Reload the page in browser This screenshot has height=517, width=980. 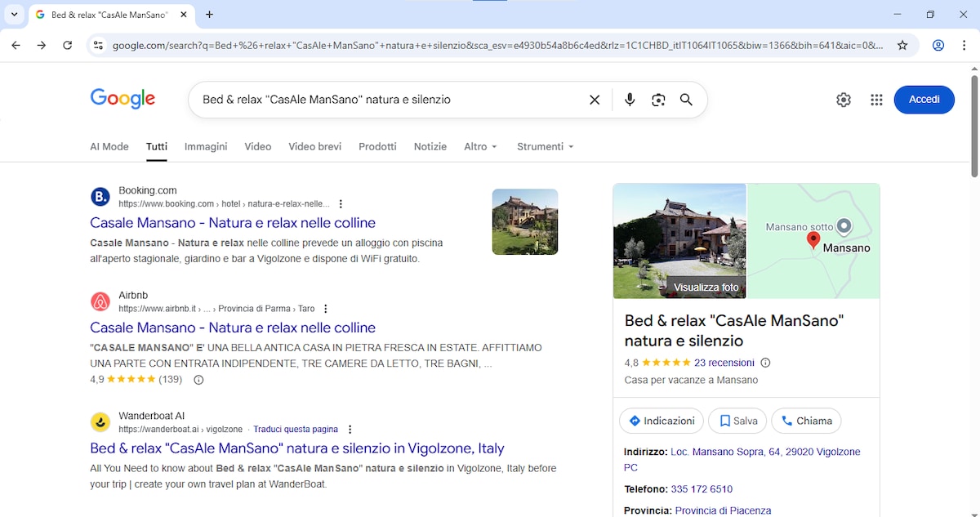[68, 46]
